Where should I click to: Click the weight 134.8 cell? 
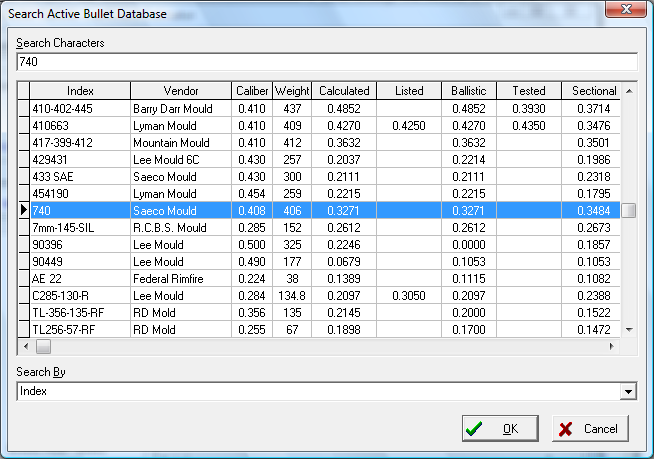292,296
